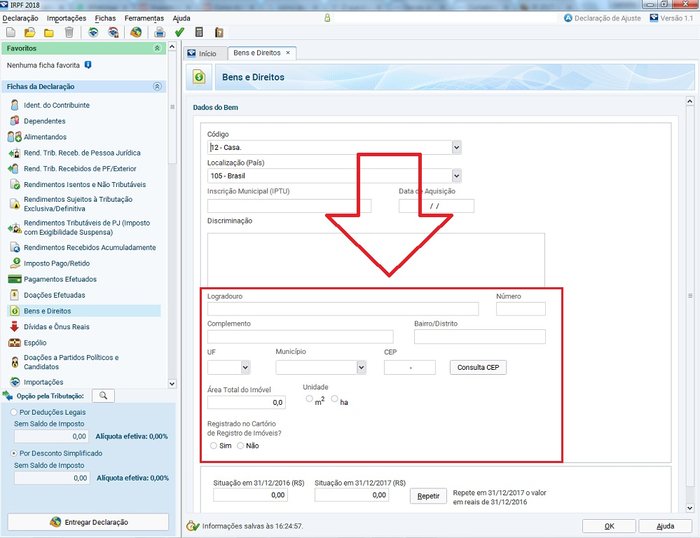
Task: Click the green checkmark verify icon
Action: tap(180, 32)
